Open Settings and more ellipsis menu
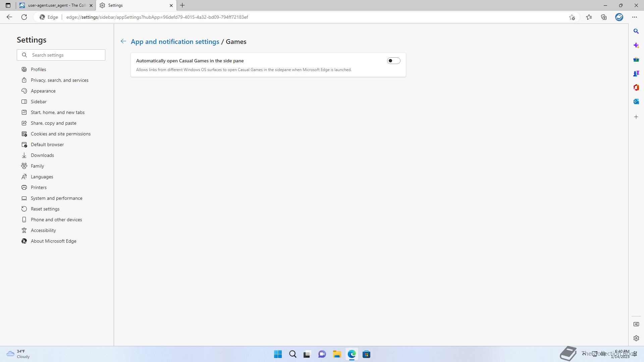The image size is (644, 362). [x=635, y=17]
